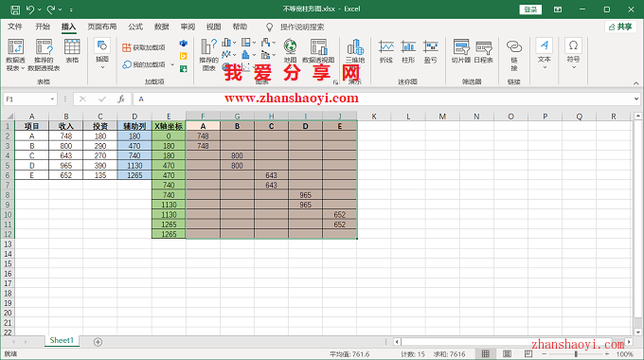644x360 pixels.
Task: Insert a PivotTable (数据透视表)
Action: pos(15,55)
